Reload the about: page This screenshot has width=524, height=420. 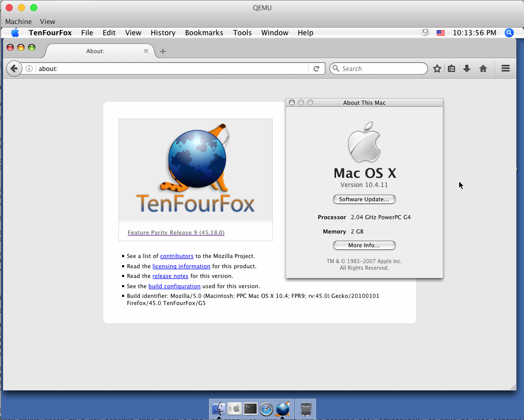(316, 68)
